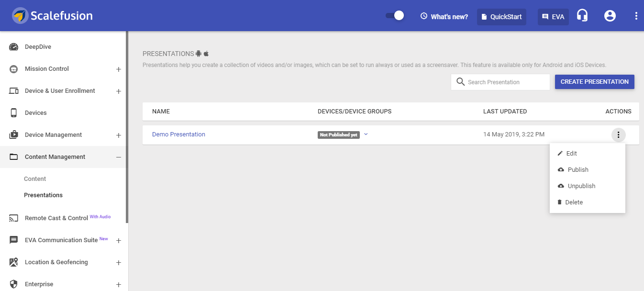The width and height of the screenshot is (644, 291).
Task: Click the Location & Geofencing map icon
Action: click(x=13, y=262)
